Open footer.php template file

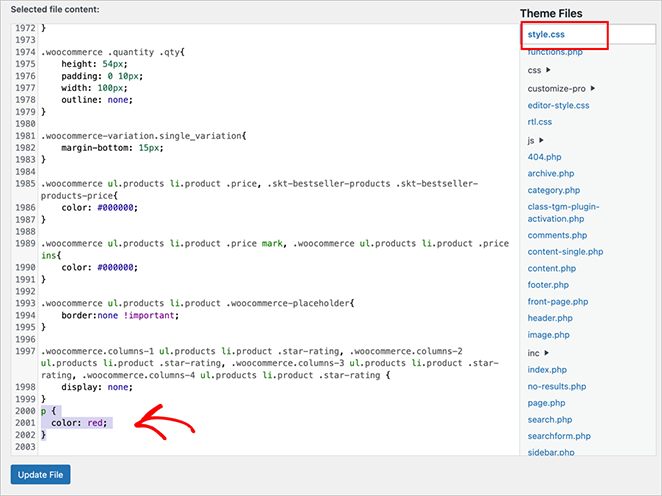(547, 284)
